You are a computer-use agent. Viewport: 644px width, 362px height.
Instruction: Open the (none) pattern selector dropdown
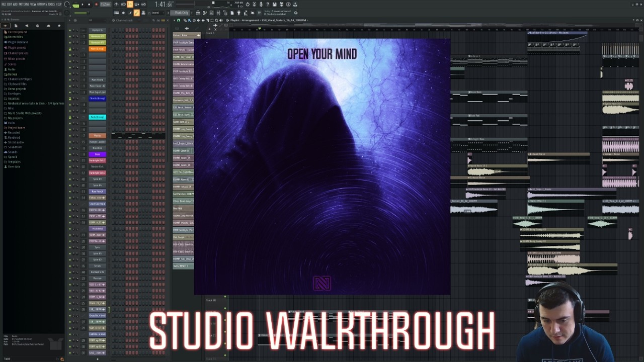157,13
